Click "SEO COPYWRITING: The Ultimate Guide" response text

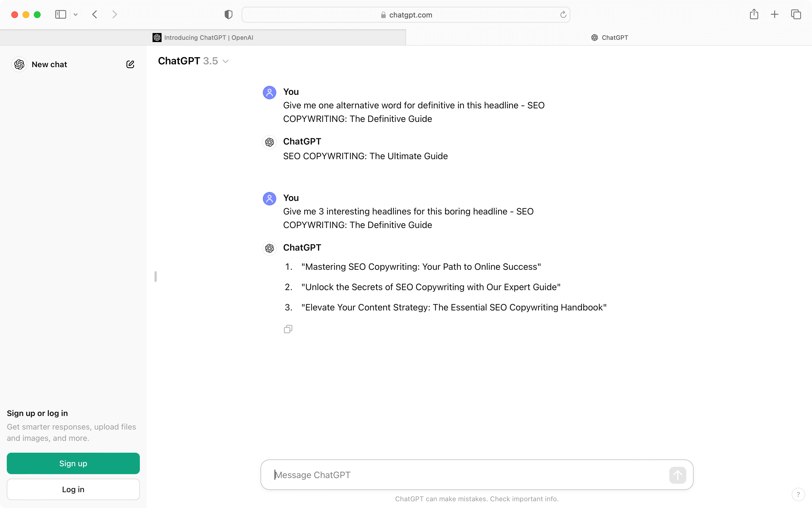click(x=365, y=156)
